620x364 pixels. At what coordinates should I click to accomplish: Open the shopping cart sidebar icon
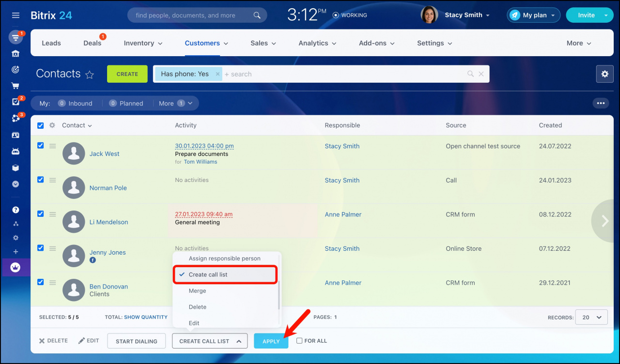click(x=15, y=86)
